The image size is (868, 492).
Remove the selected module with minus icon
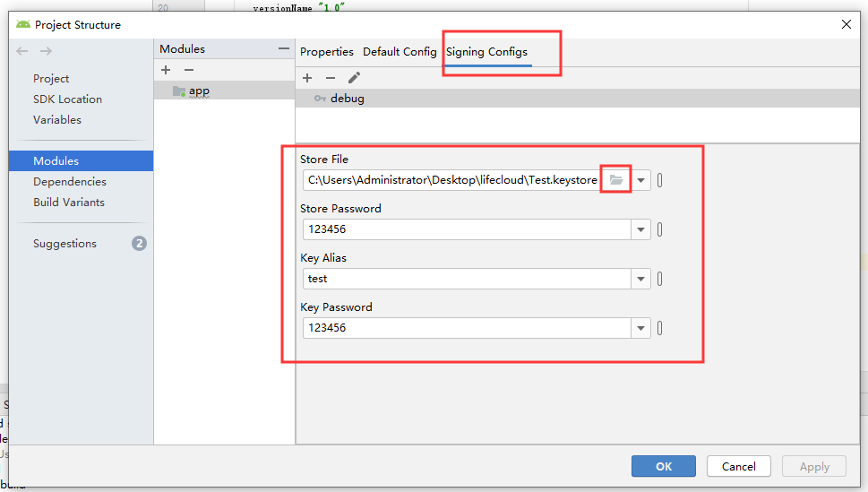(189, 70)
